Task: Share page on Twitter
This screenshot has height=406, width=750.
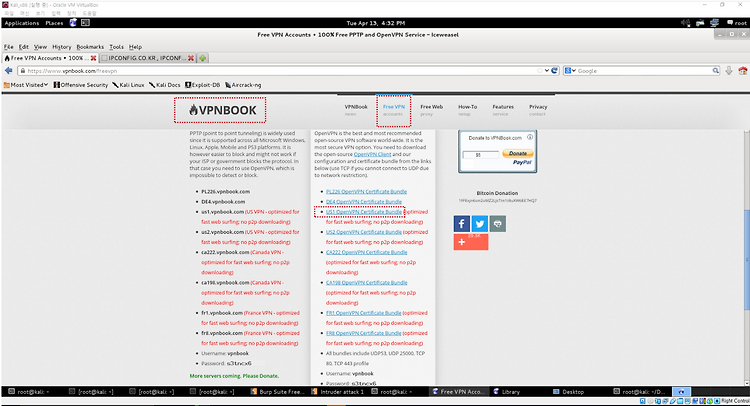Action: click(480, 224)
